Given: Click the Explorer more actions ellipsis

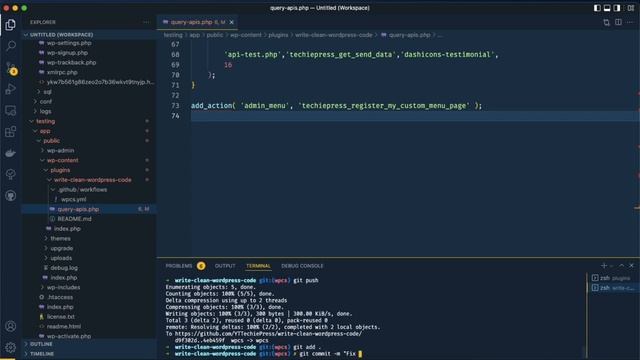Looking at the screenshot, I should click(147, 22).
